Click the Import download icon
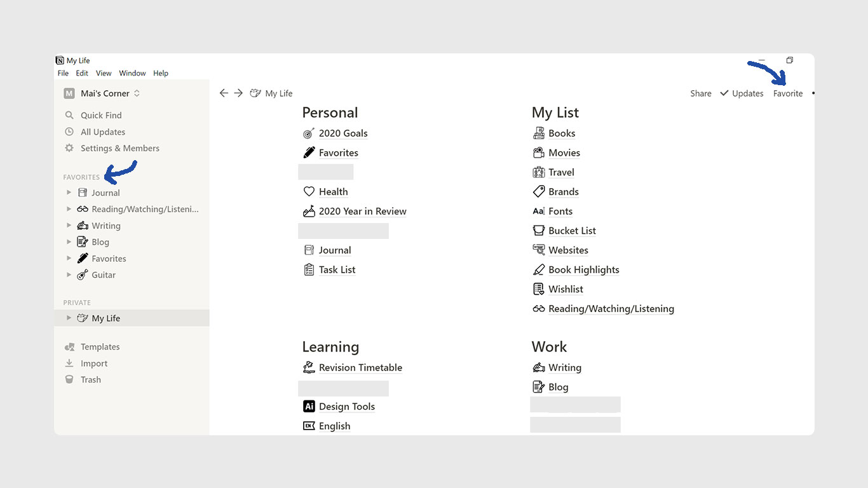 [69, 363]
